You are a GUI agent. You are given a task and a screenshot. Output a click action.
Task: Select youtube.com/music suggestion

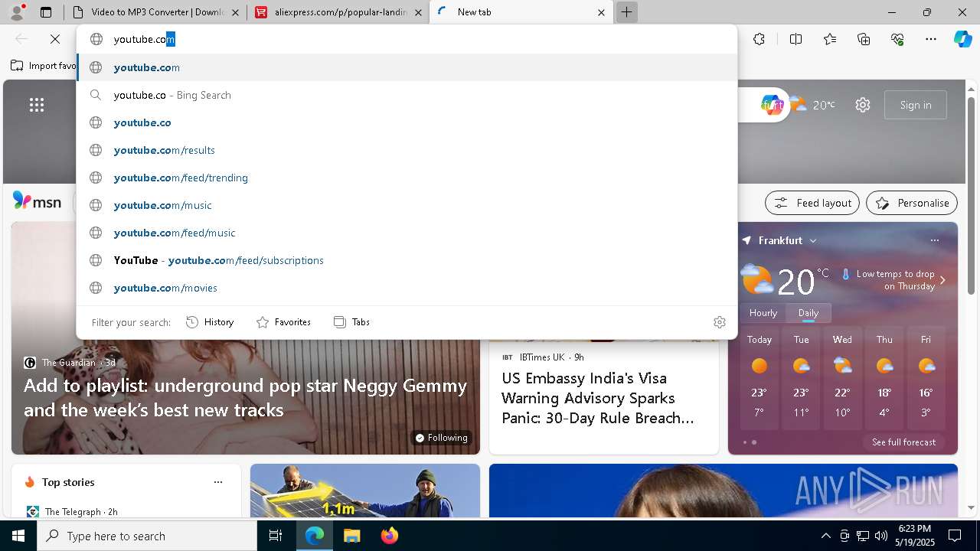point(407,205)
